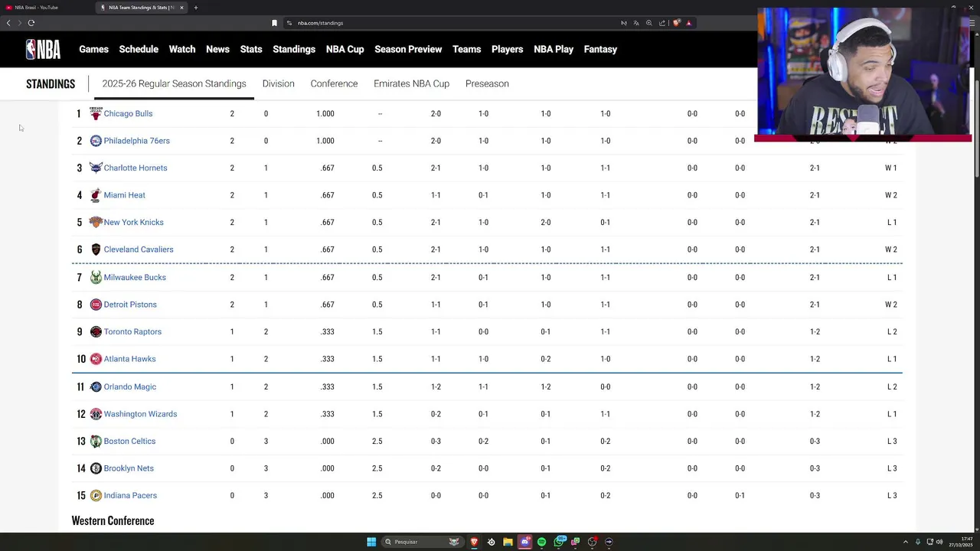Open the Philadelphia 76ers team link
Viewport: 980px width, 551px height.
pos(136,141)
